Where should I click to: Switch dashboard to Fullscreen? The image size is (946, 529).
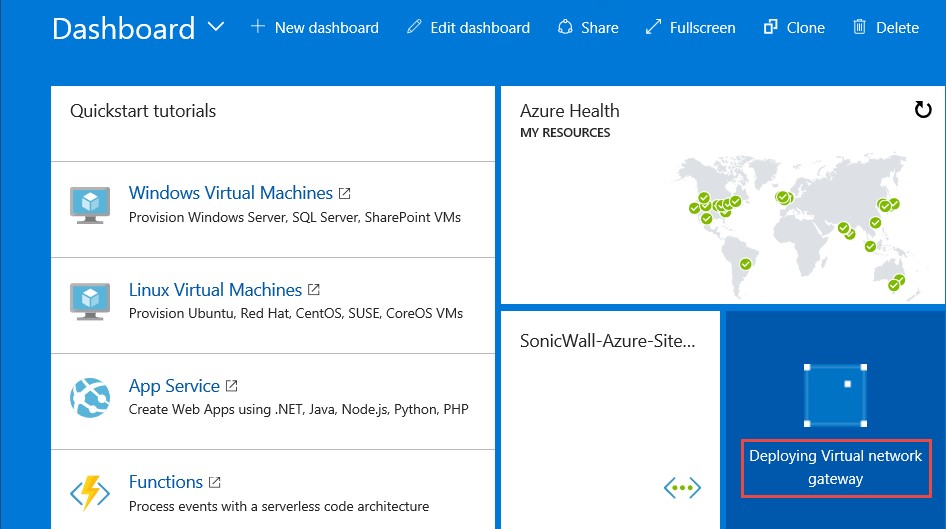(x=702, y=28)
